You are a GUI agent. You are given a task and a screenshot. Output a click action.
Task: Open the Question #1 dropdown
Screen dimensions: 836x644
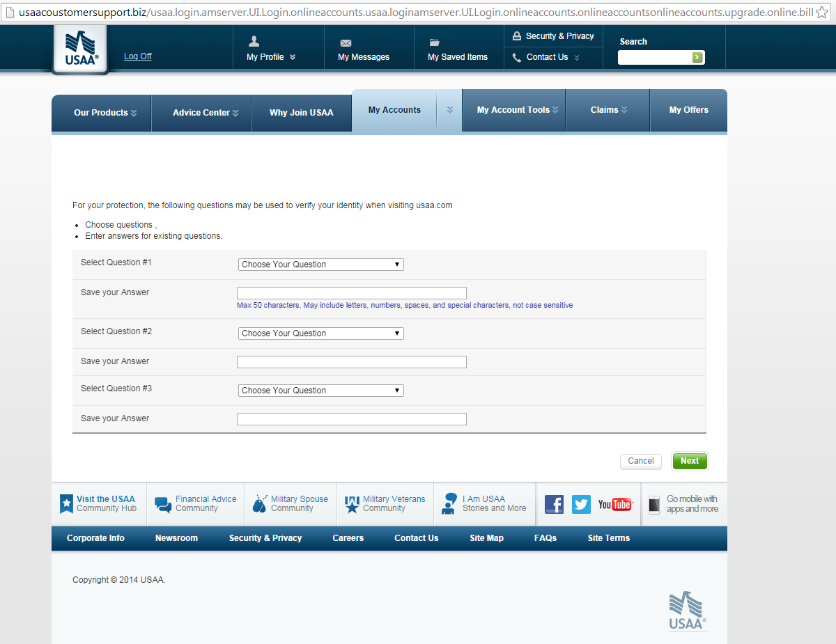pyautogui.click(x=320, y=265)
